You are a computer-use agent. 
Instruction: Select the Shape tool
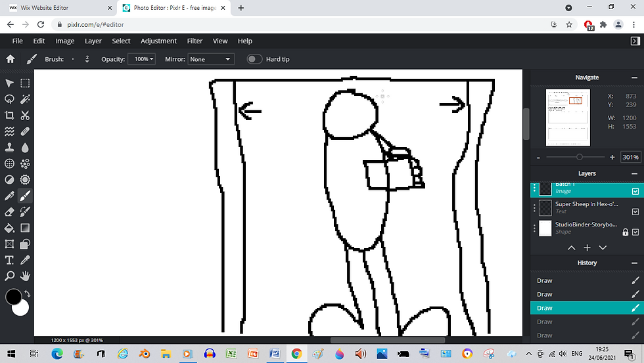click(25, 244)
